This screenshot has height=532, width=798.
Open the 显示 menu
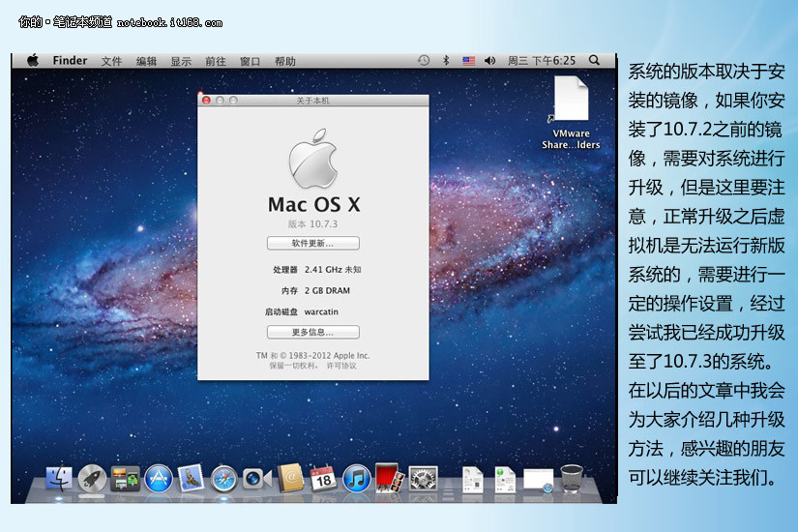coord(181,61)
